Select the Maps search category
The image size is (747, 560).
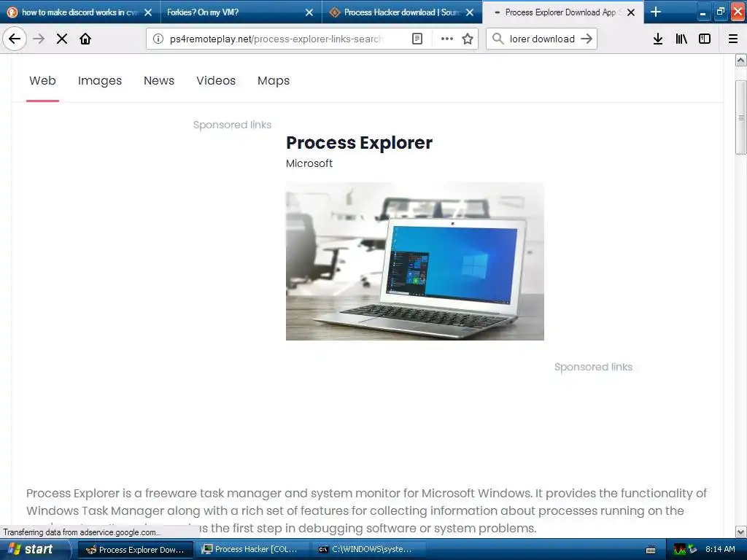click(274, 80)
